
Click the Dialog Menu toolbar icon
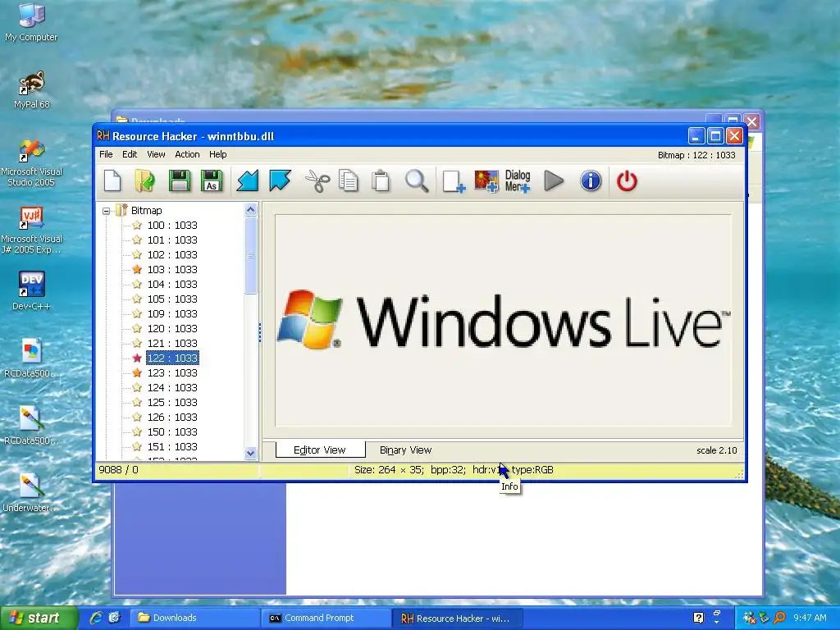tap(518, 181)
